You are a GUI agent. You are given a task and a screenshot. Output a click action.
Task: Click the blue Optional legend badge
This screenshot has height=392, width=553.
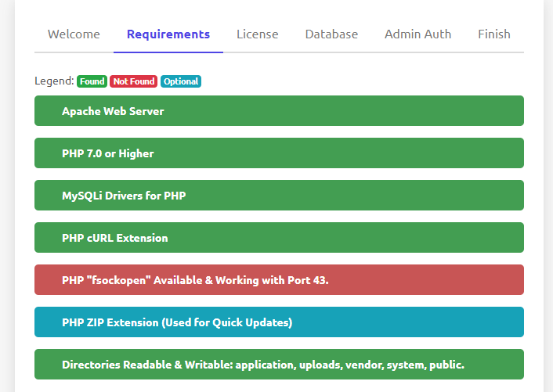pos(181,81)
